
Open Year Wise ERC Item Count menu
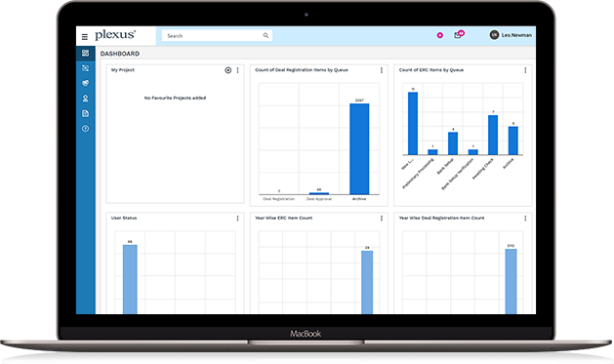(x=382, y=218)
